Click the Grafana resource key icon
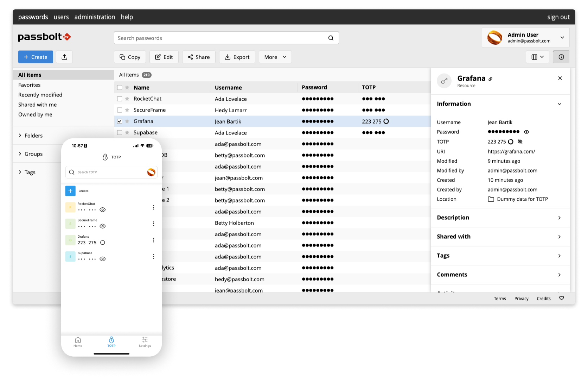The image size is (588, 382). pyautogui.click(x=444, y=81)
